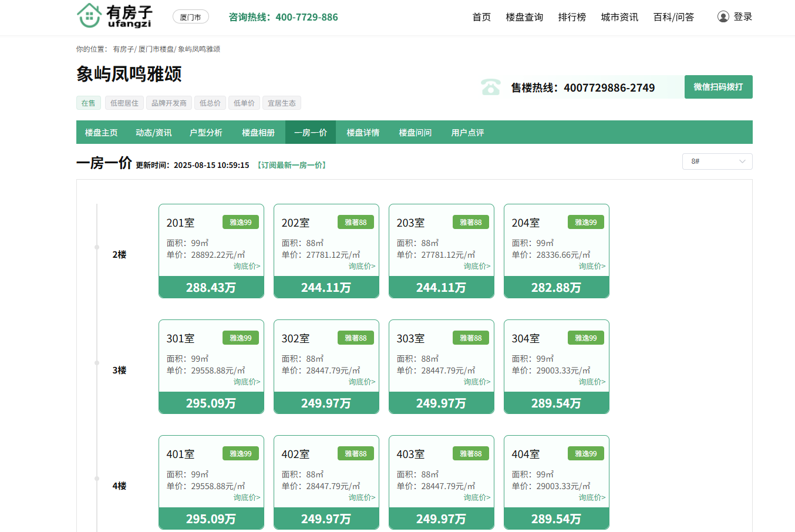Click the 在售 status tag
Viewport: 795px width, 532px height.
[89, 103]
